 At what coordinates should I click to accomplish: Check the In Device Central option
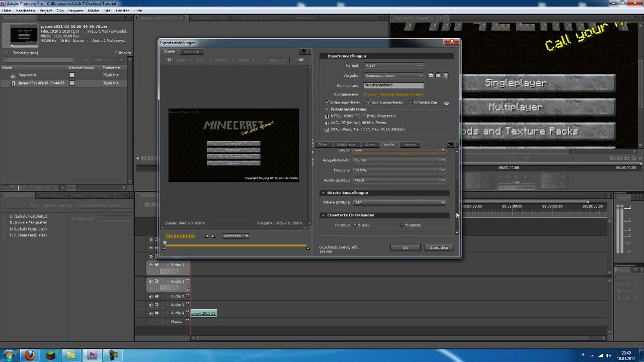(x=411, y=103)
